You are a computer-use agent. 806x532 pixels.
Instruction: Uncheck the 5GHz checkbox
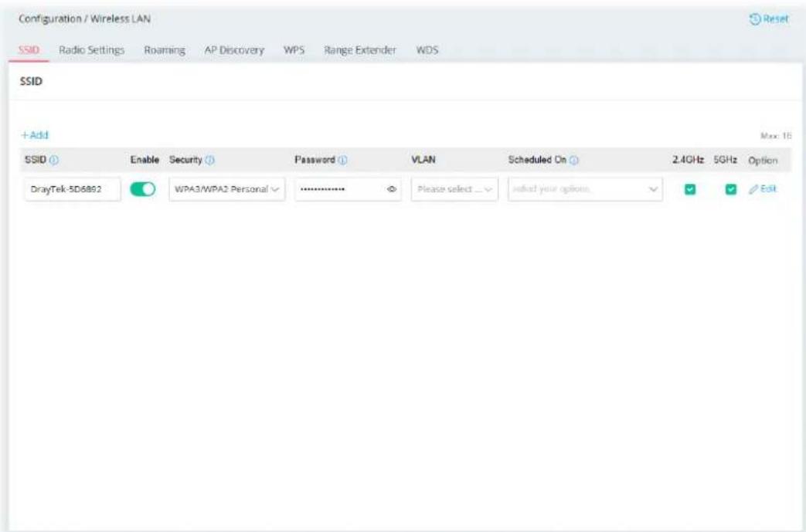pyautogui.click(x=730, y=189)
